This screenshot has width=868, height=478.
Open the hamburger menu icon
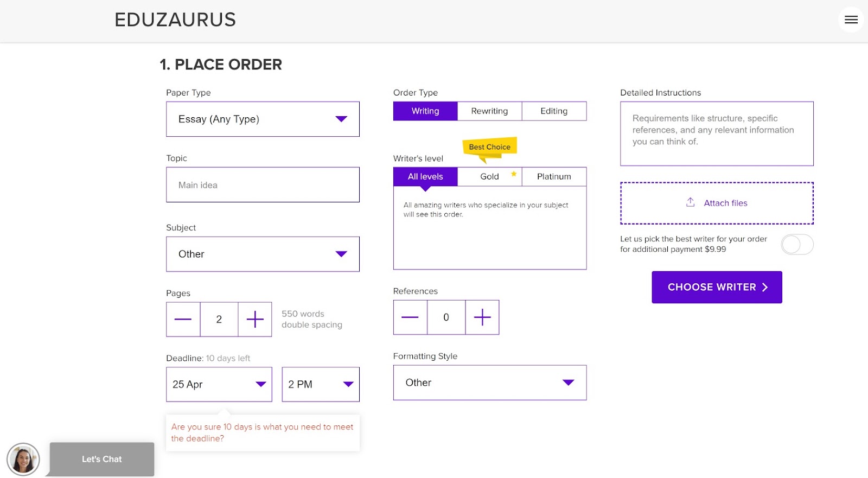851,20
